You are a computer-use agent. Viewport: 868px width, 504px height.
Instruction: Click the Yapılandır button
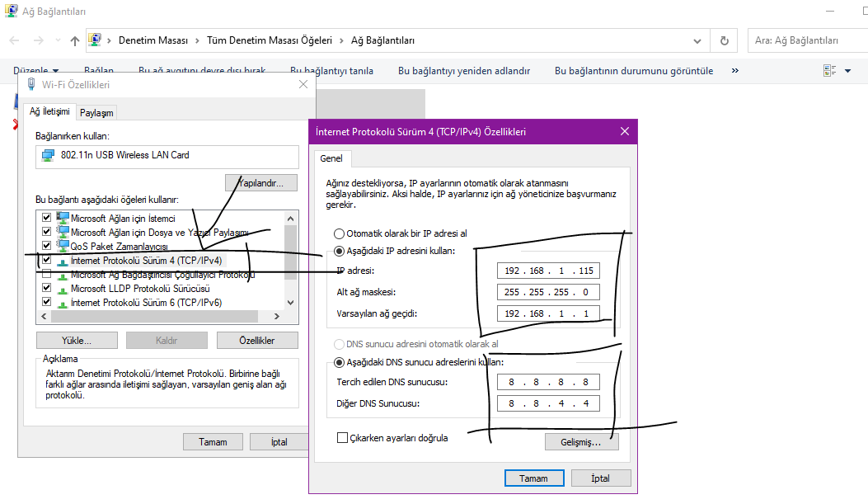(x=261, y=183)
